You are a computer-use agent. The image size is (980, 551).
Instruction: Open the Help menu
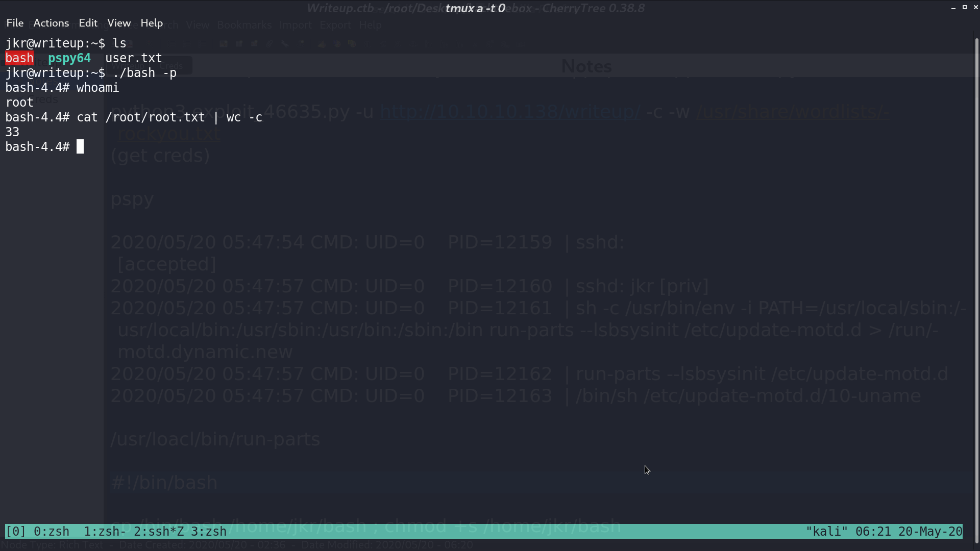pyautogui.click(x=152, y=23)
